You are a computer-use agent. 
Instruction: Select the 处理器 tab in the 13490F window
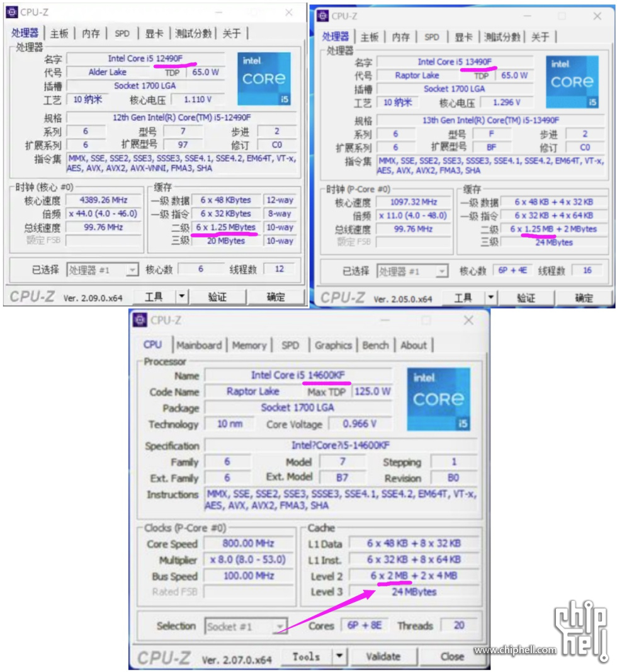(336, 37)
